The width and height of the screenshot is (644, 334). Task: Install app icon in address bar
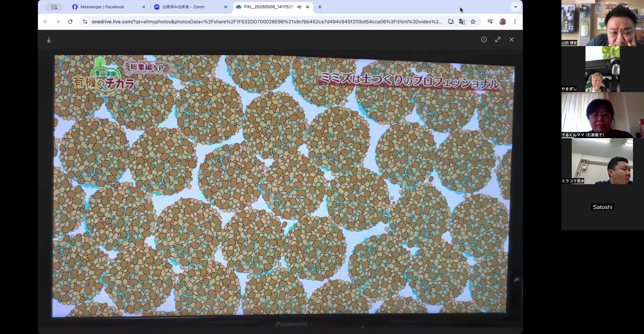click(x=451, y=22)
